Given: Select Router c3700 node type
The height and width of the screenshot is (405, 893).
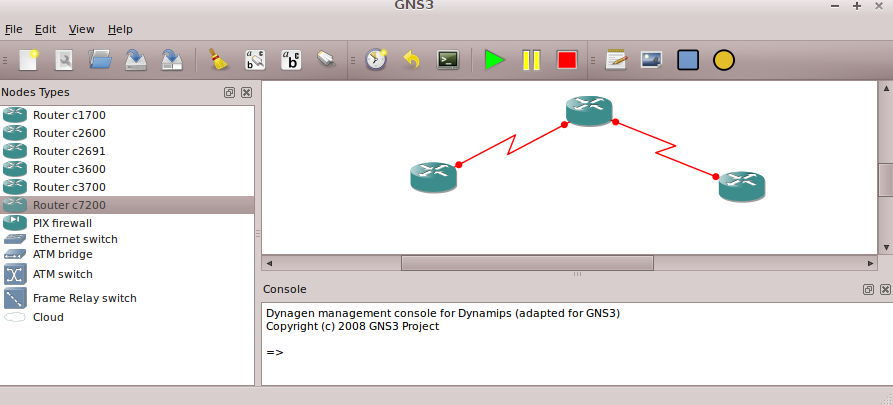Looking at the screenshot, I should point(128,187).
